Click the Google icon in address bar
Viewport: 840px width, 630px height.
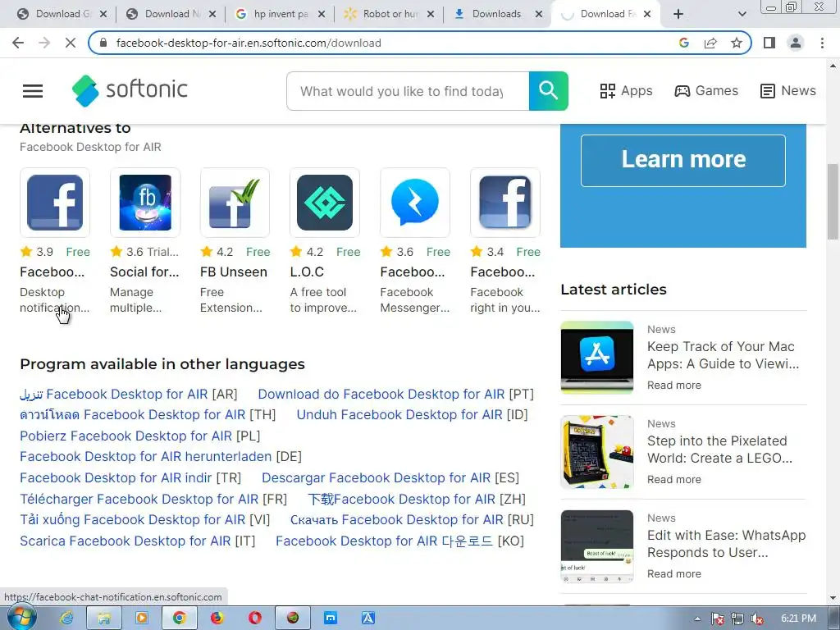[x=684, y=43]
